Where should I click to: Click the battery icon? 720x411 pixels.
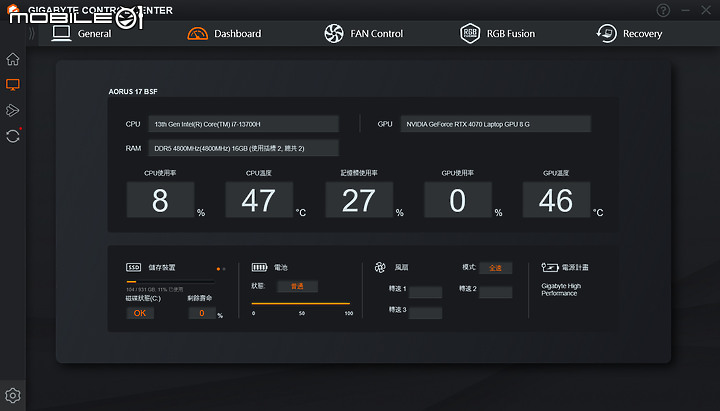[259, 267]
